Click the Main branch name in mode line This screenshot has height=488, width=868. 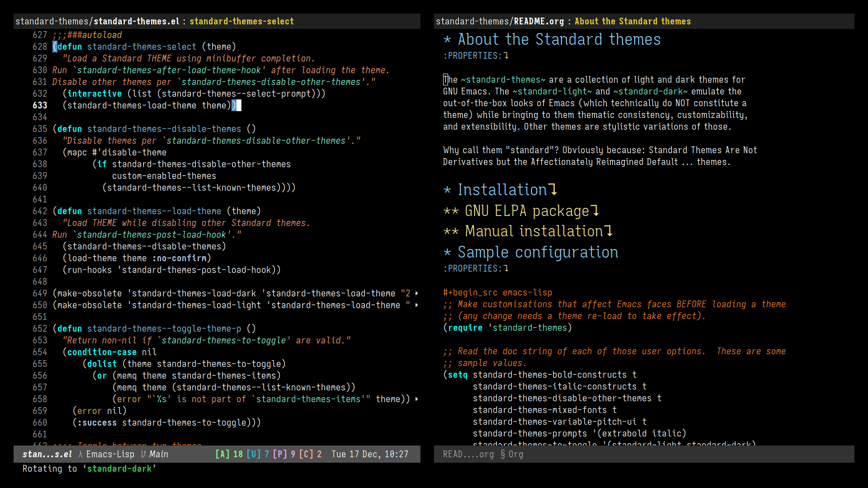159,454
